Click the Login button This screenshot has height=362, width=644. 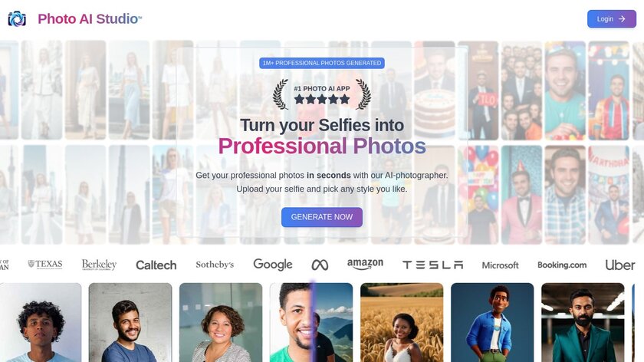pos(612,19)
